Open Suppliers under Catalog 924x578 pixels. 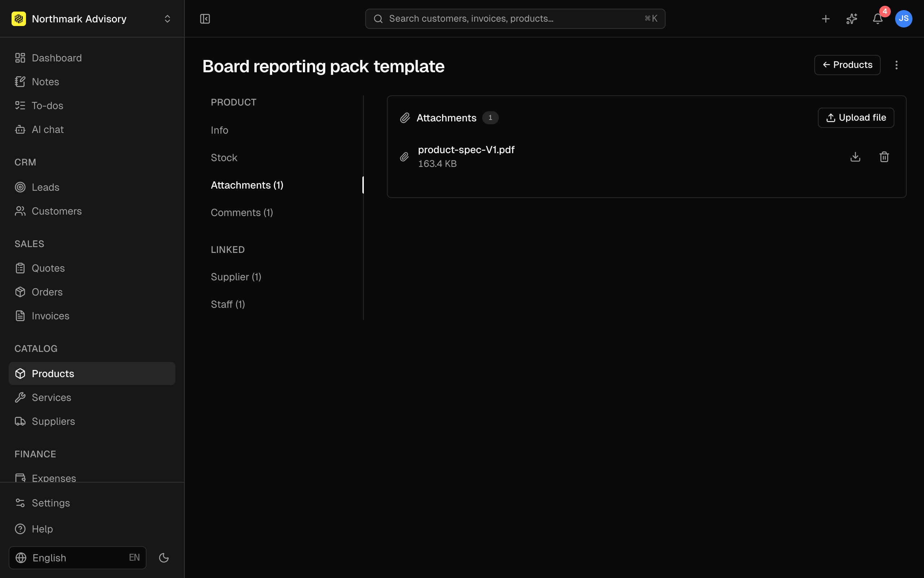coord(92,421)
